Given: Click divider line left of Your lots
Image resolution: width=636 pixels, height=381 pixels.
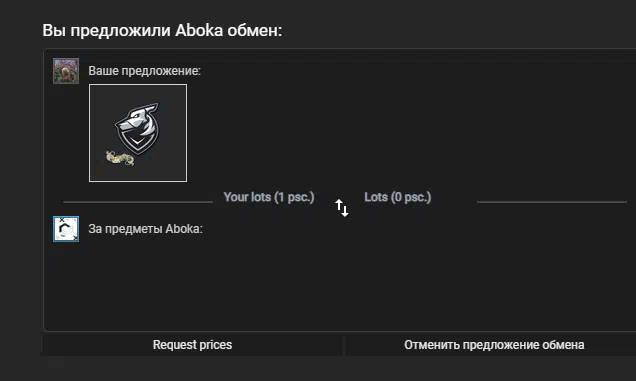Looking at the screenshot, I should (138, 201).
